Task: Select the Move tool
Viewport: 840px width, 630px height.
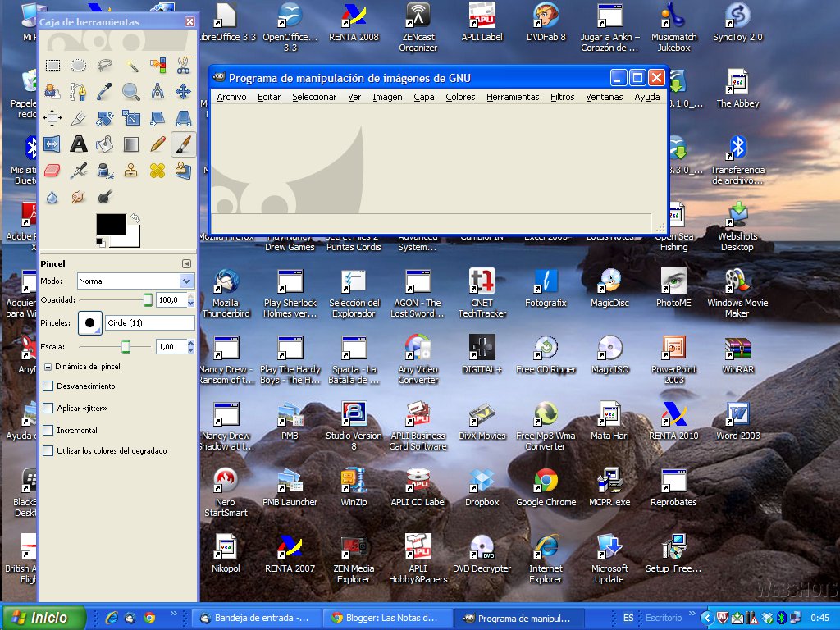Action: tap(183, 92)
